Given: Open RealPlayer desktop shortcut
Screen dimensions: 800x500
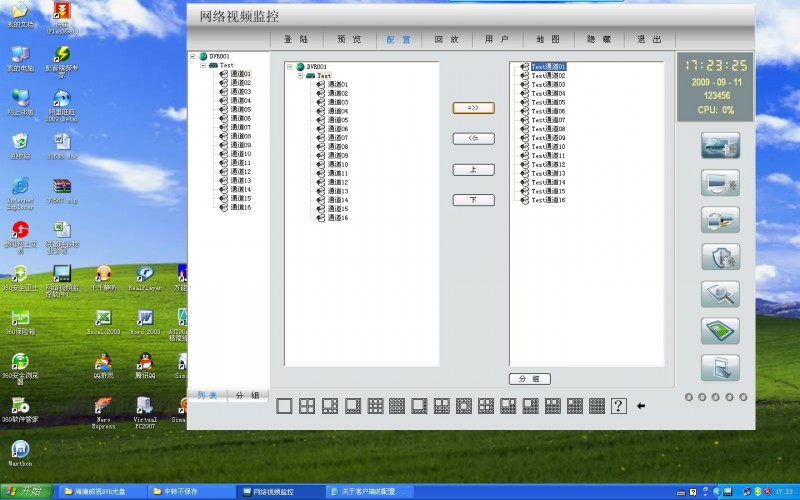Looking at the screenshot, I should tap(144, 279).
